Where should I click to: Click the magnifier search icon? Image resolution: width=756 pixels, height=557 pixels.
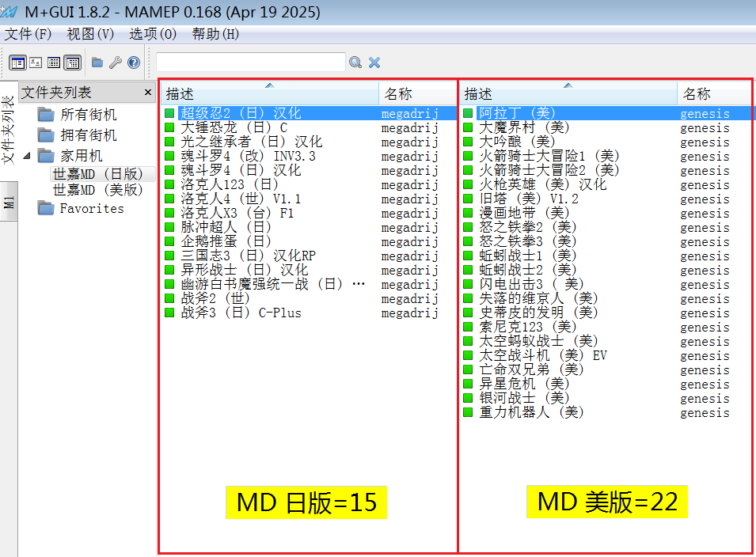pos(355,63)
